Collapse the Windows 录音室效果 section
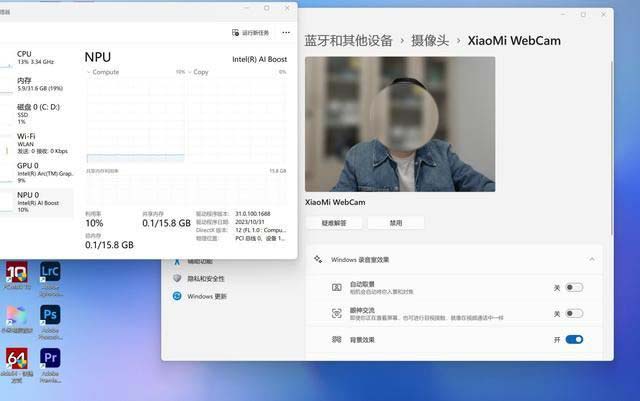 (591, 259)
